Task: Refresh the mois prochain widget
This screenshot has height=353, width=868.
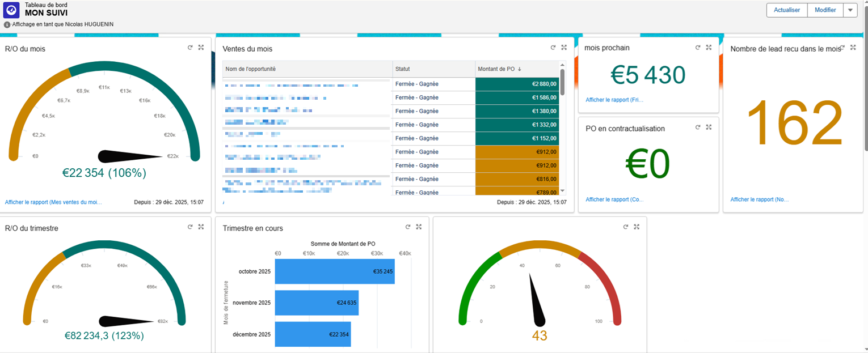Action: (x=698, y=48)
